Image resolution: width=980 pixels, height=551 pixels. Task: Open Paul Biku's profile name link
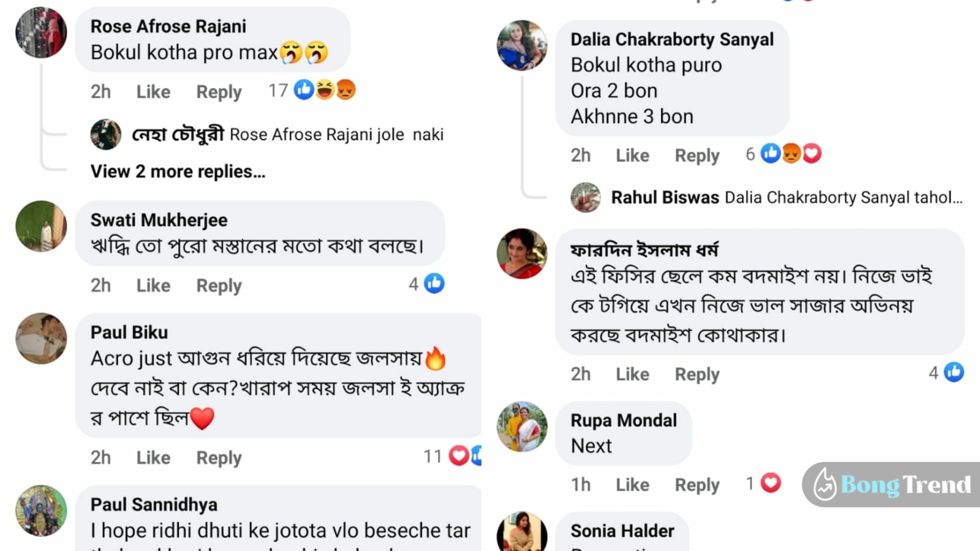(x=129, y=332)
